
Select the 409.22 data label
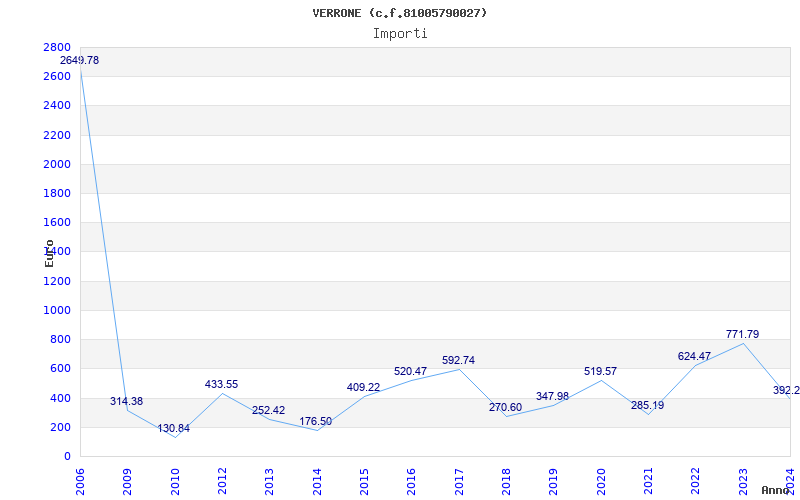[x=363, y=387]
